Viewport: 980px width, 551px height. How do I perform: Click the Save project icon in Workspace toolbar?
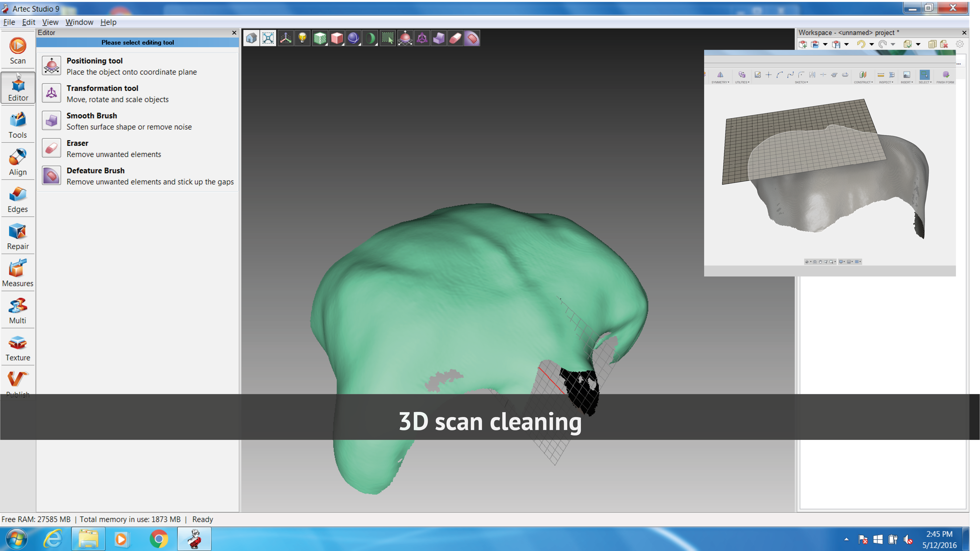[836, 45]
